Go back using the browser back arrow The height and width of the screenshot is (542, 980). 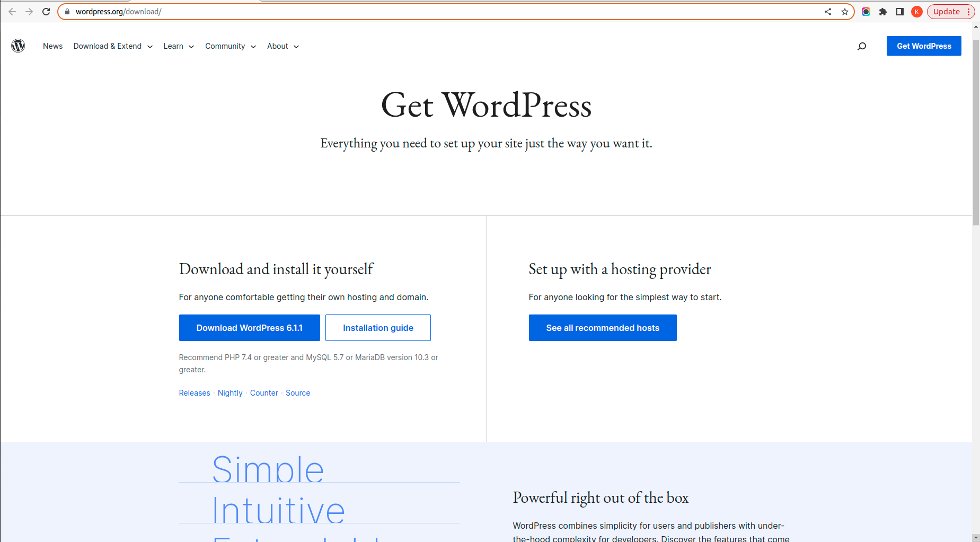click(x=12, y=12)
